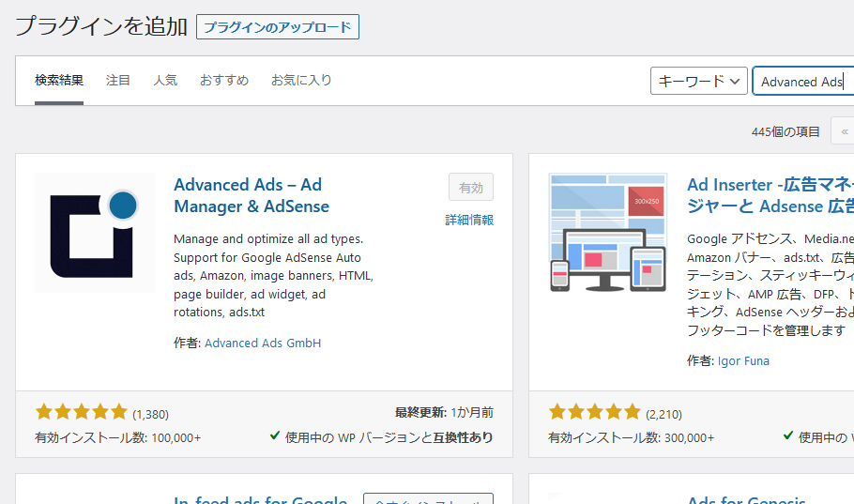This screenshot has height=504, width=854.
Task: Click the 有効 button on Advanced Ads card
Action: point(471,188)
